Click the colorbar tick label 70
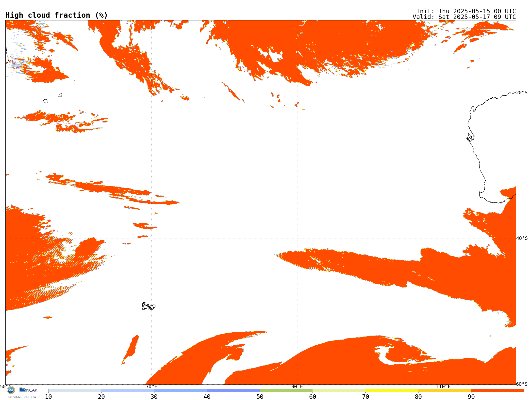 [366, 397]
